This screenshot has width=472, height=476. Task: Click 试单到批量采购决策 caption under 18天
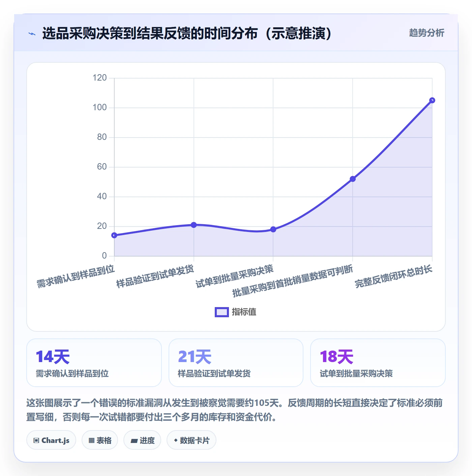click(356, 374)
